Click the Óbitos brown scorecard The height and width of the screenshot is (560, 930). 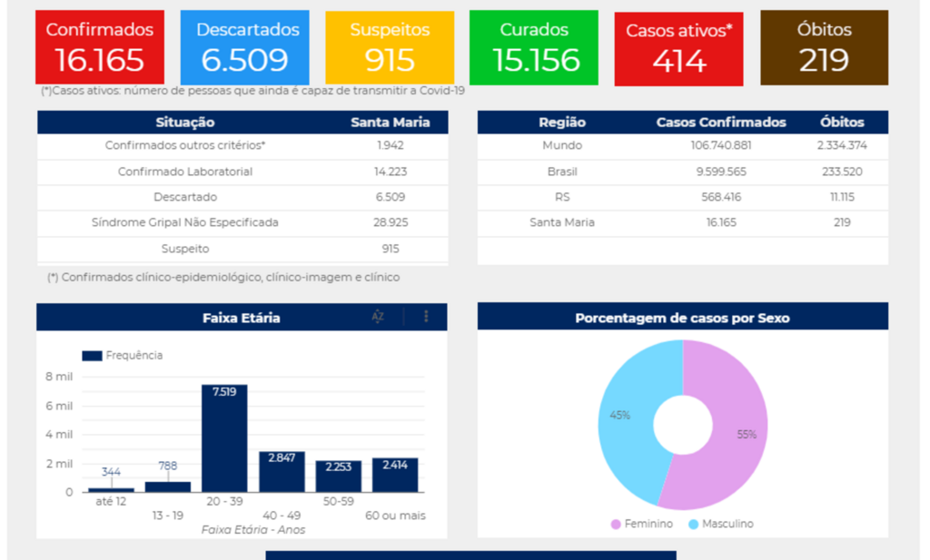824,47
